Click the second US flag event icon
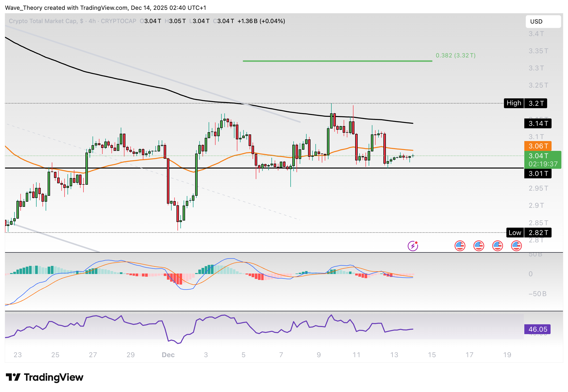Image resolution: width=568 pixels, height=392 pixels. [x=479, y=246]
